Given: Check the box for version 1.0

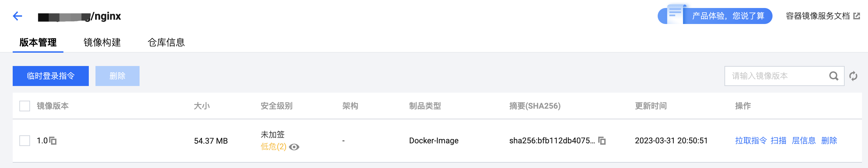Looking at the screenshot, I should pos(25,141).
